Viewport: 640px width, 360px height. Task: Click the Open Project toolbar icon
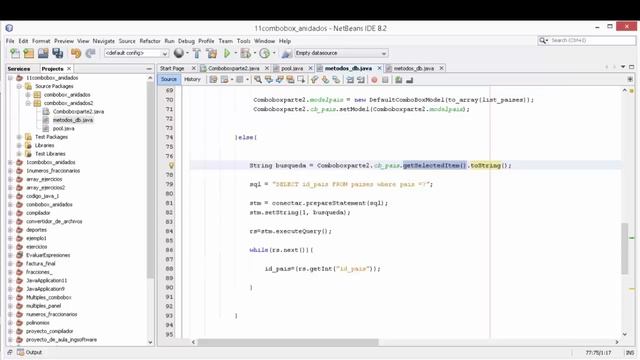click(43, 53)
